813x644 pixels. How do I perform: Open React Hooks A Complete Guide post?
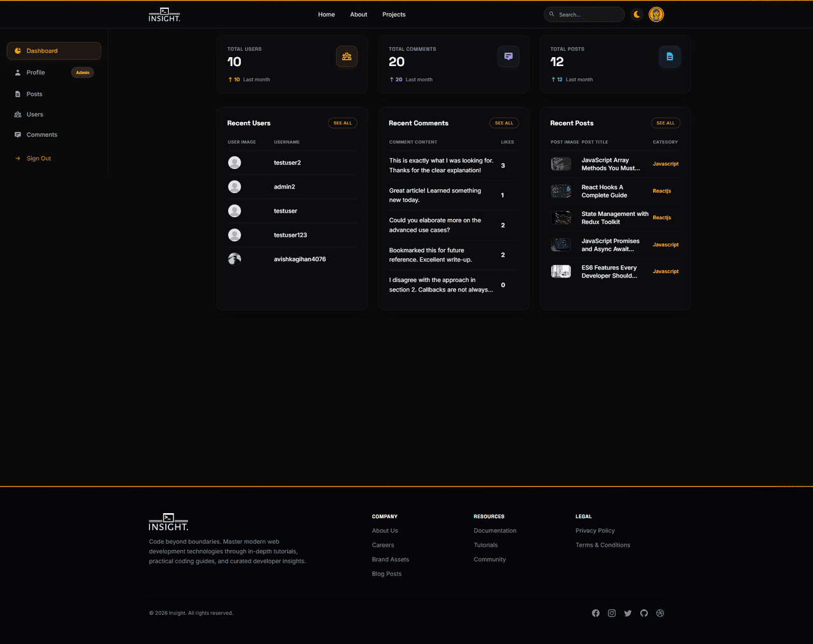[x=604, y=191]
